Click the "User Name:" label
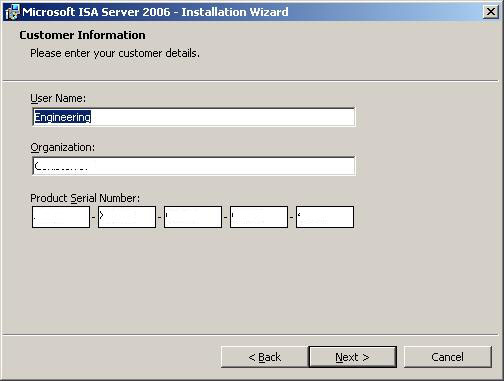Screen dimensions: 504x381 [58, 98]
